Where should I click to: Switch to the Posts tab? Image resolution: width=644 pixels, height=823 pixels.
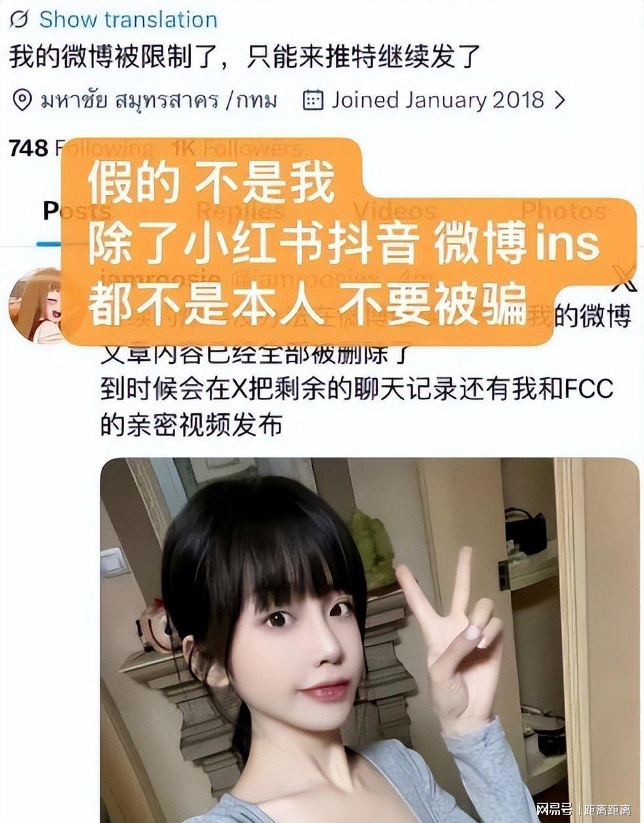coord(77,211)
